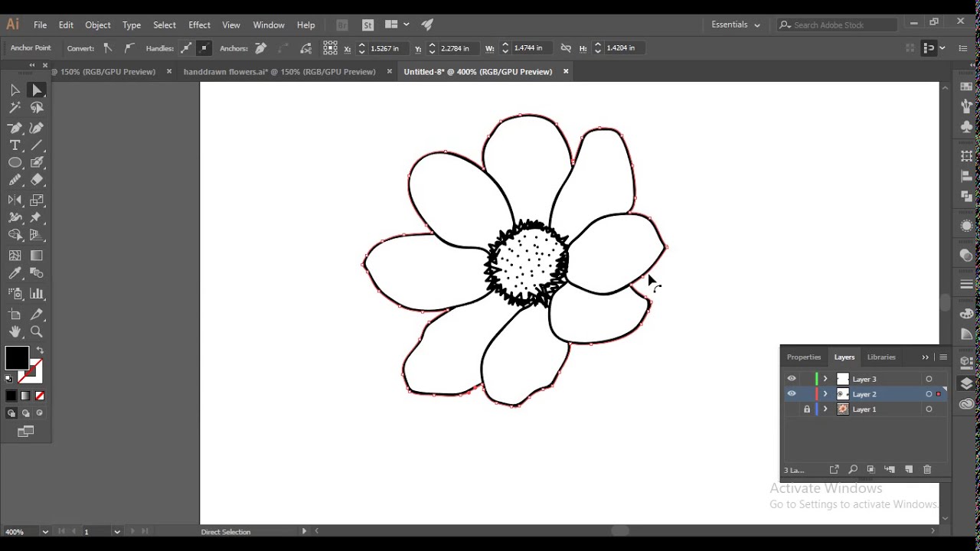Screen dimensions: 980x551
Task: Toggle constrain width and height proportions link
Action: [566, 48]
